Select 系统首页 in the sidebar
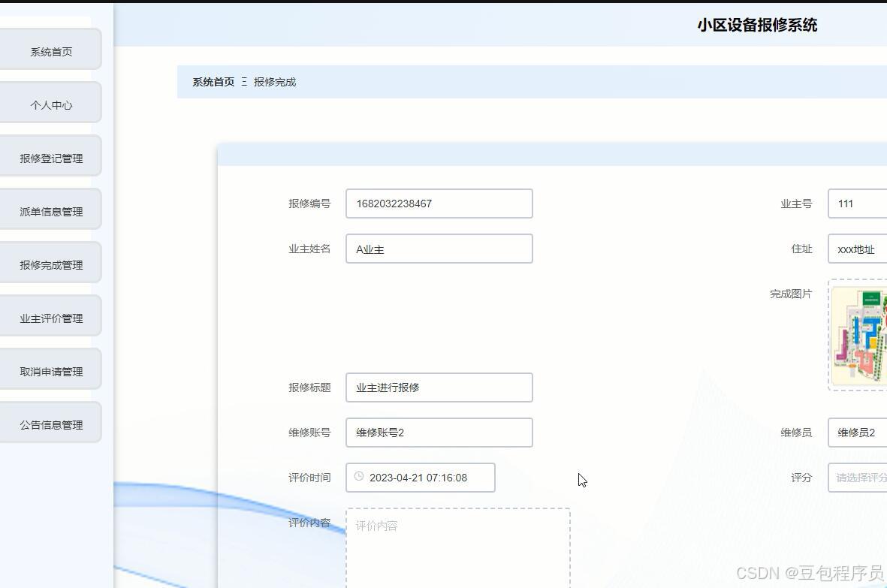This screenshot has width=887, height=588. [50, 50]
